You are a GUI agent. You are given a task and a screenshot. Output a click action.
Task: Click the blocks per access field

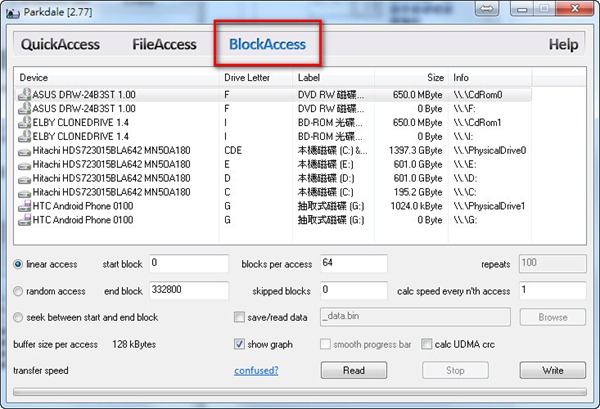click(354, 263)
